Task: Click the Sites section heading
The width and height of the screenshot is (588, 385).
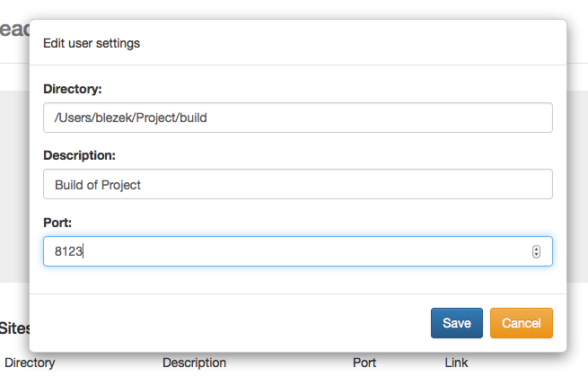Action: (x=14, y=328)
